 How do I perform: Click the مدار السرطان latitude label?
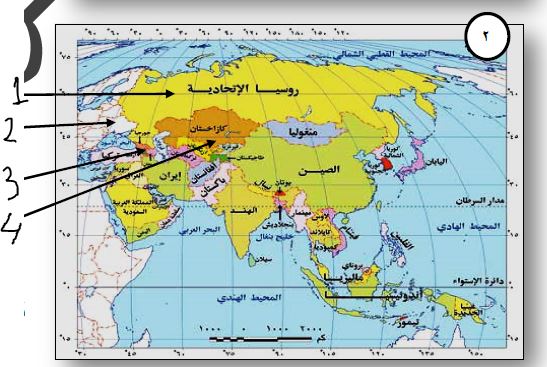click(480, 201)
